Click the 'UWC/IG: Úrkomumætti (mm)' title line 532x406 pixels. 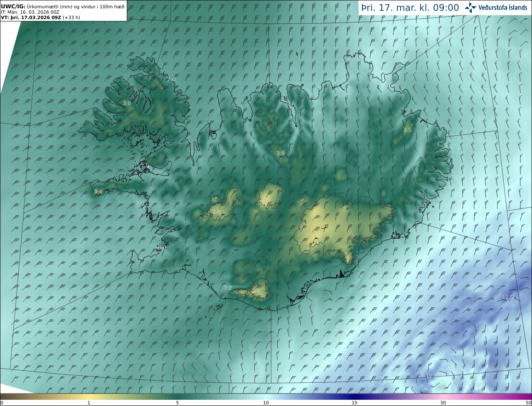pos(62,7)
